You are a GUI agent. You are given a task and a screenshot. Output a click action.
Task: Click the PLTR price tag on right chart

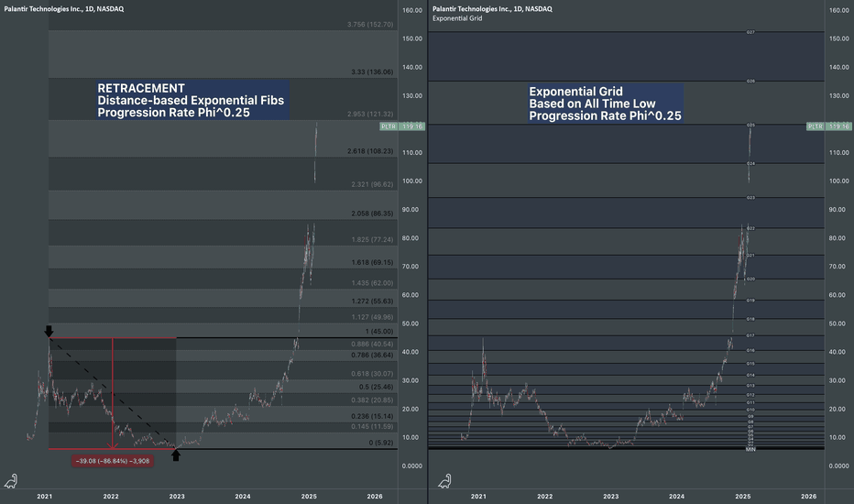coord(828,126)
